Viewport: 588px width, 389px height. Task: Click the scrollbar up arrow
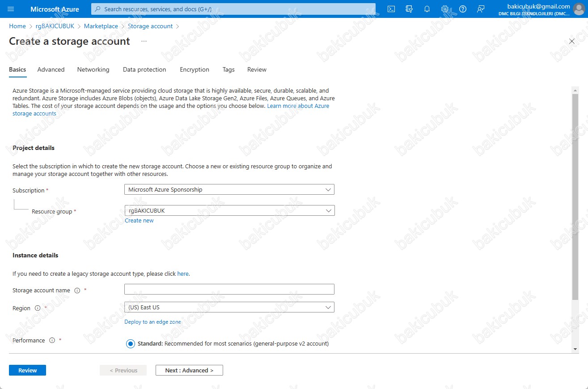click(575, 90)
